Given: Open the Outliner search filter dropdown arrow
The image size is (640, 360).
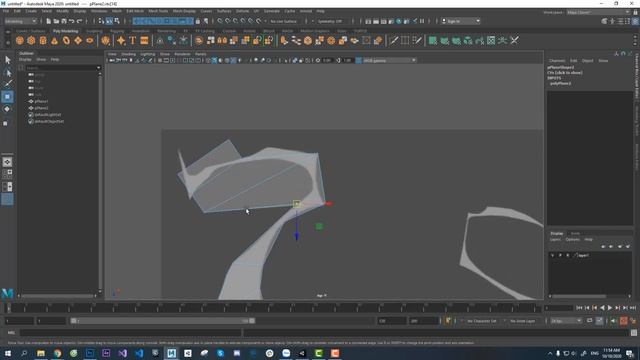Looking at the screenshot, I should coord(98,68).
